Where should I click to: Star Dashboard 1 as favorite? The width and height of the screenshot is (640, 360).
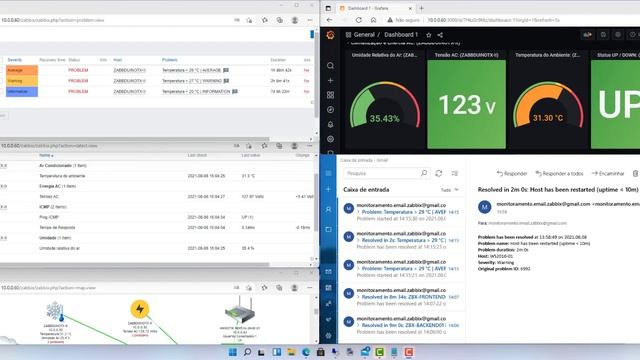point(429,35)
